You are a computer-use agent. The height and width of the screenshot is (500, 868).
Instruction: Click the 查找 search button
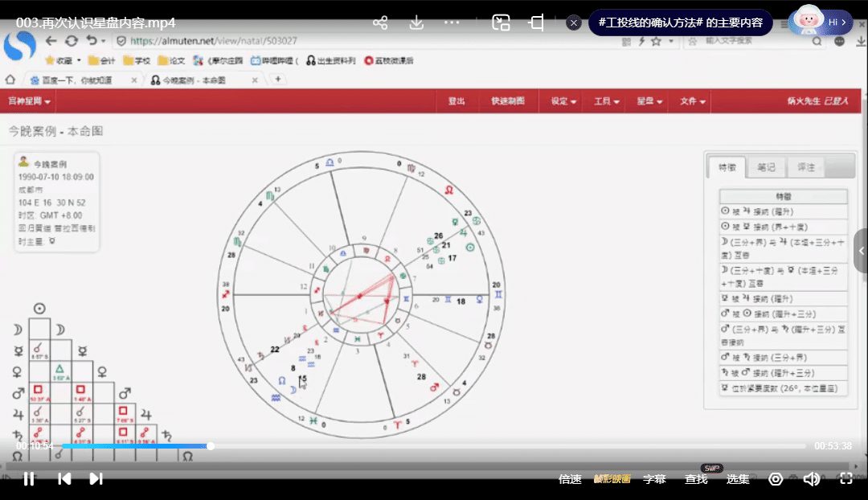696,479
